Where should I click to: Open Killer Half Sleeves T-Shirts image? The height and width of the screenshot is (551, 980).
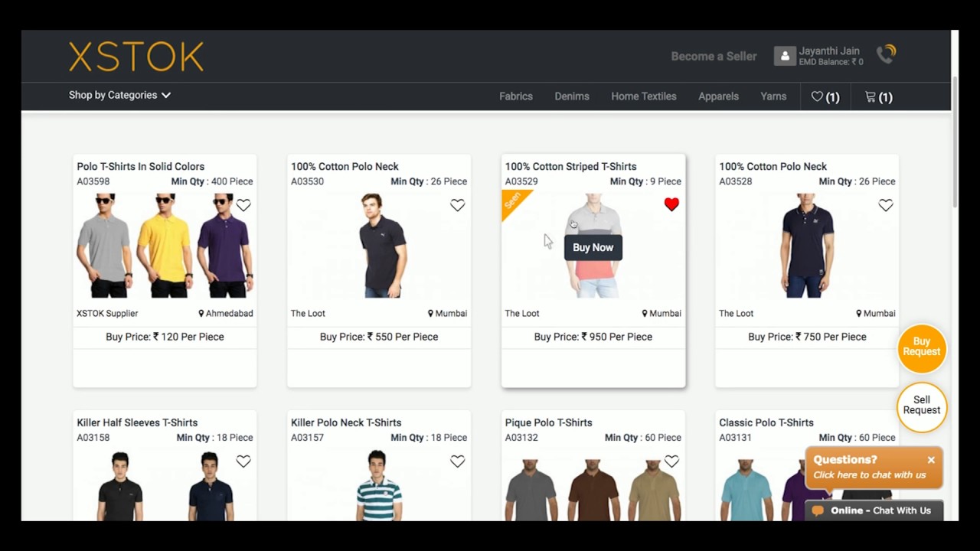click(165, 486)
